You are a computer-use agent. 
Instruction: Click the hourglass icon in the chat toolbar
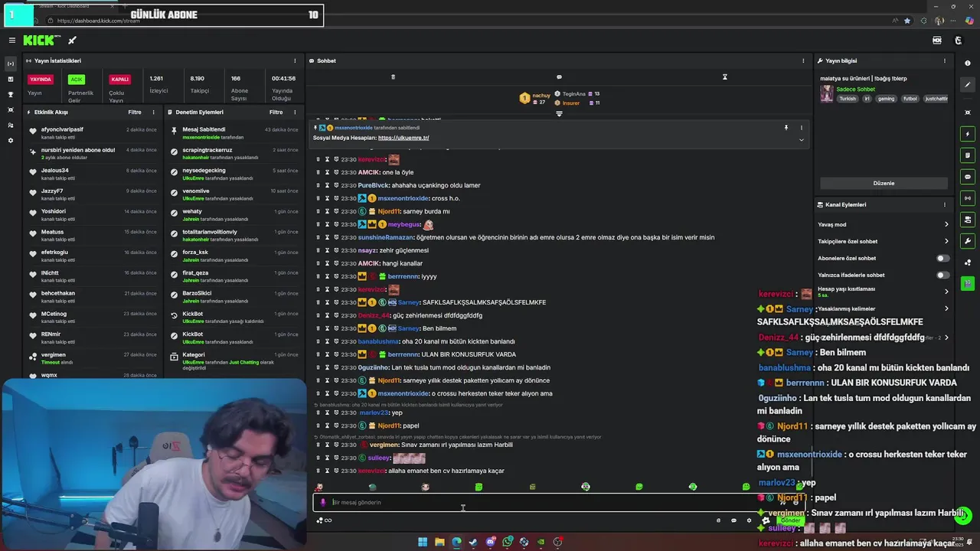pos(724,77)
